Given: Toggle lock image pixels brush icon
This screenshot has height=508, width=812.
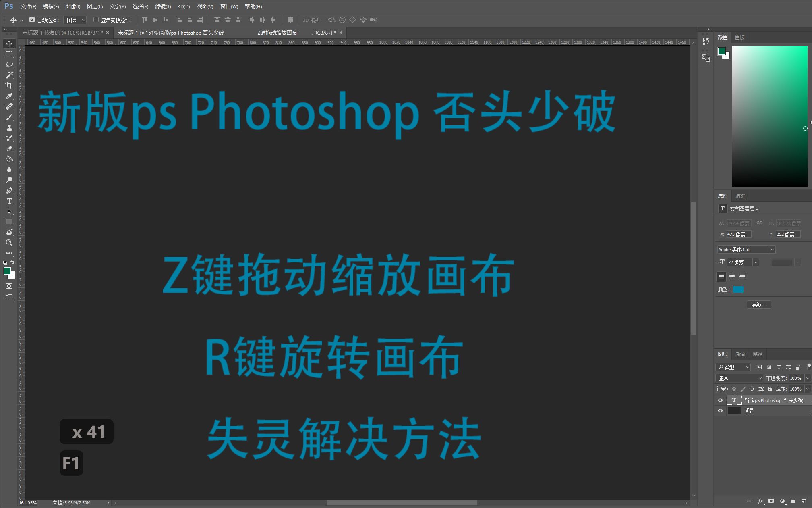Looking at the screenshot, I should (x=743, y=389).
